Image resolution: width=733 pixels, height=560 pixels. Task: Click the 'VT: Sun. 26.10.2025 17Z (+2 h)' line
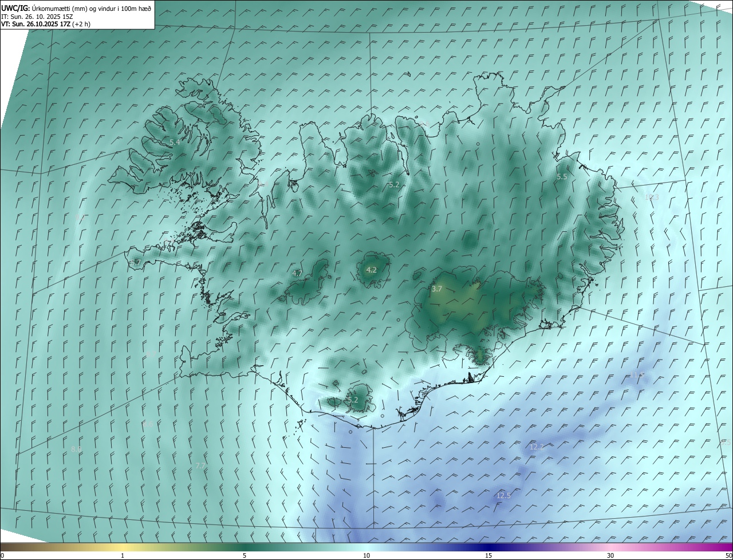(46, 24)
